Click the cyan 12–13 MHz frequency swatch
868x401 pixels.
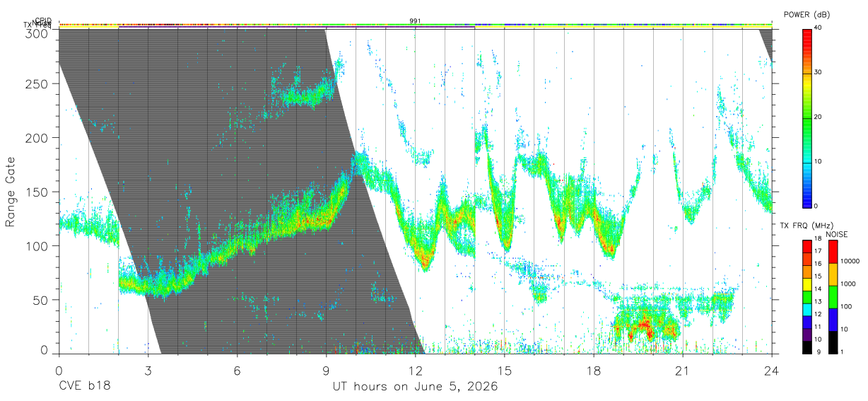coord(807,309)
